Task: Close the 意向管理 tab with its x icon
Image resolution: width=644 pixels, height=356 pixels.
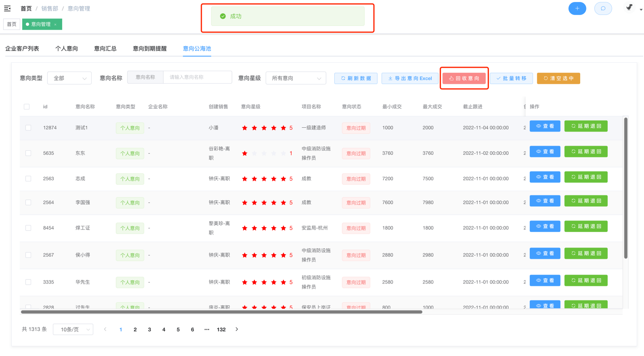Action: (56, 25)
